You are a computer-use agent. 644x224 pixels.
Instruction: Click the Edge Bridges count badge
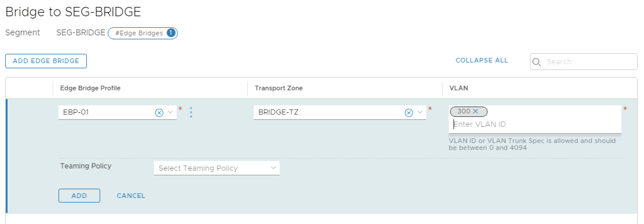click(171, 33)
